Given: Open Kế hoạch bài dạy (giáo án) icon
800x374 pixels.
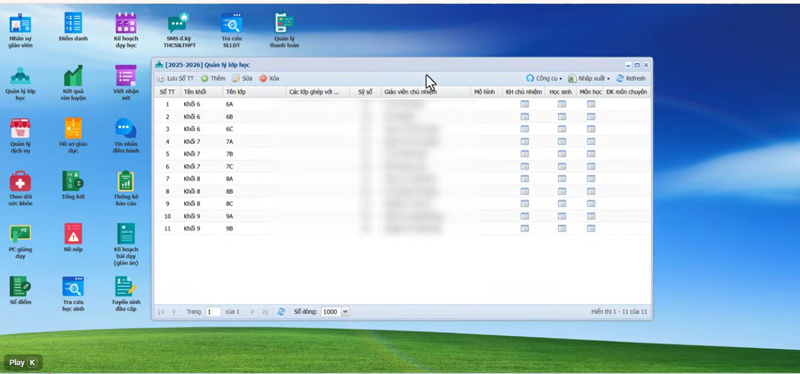Looking at the screenshot, I should point(126,245).
